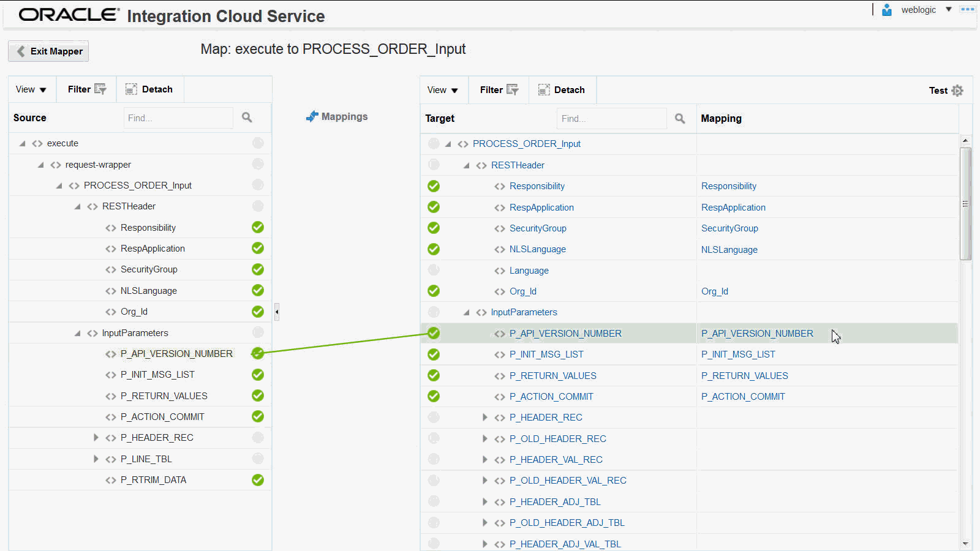Click target RespApplication mapped checkmark
Viewport: 980px width, 551px height.
434,207
